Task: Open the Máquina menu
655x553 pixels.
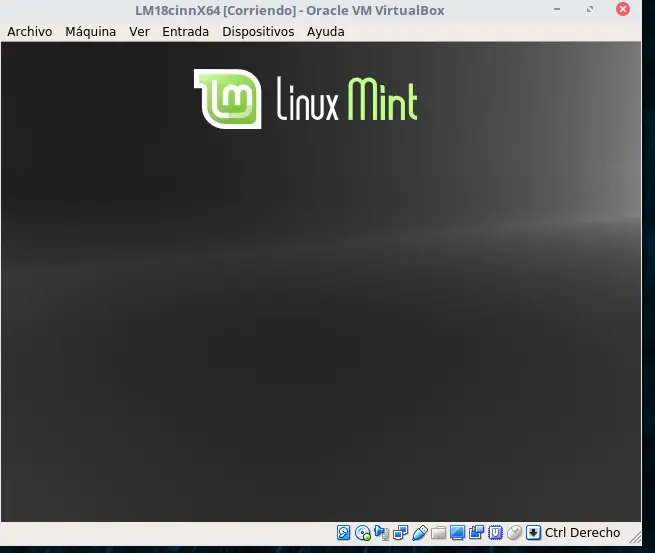Action: pos(90,32)
